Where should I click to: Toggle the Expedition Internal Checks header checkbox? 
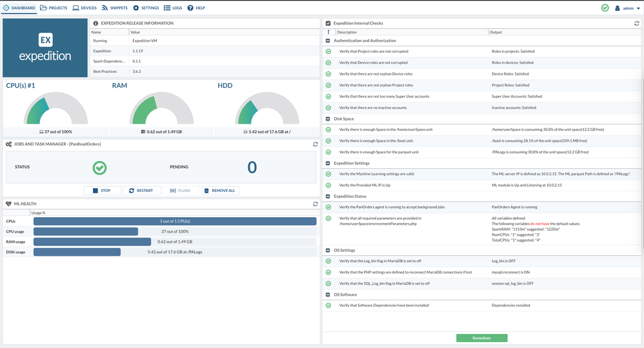(328, 23)
